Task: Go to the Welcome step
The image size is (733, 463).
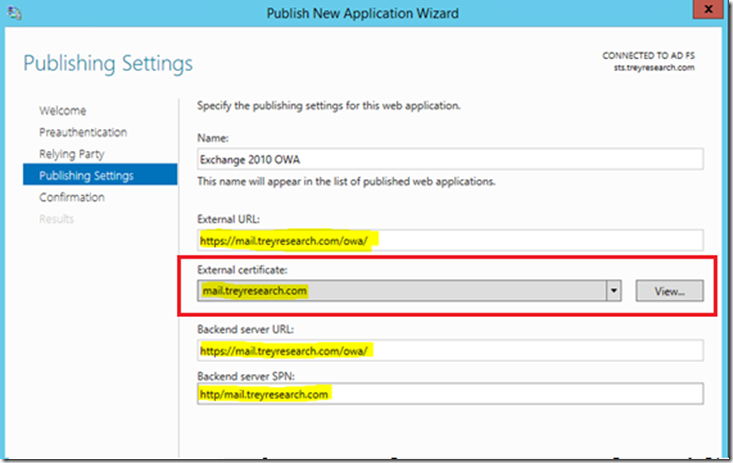Action: pos(63,111)
